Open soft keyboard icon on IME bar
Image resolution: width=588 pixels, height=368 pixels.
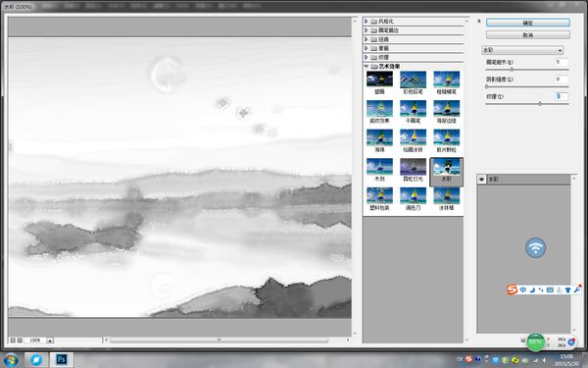[x=550, y=289]
